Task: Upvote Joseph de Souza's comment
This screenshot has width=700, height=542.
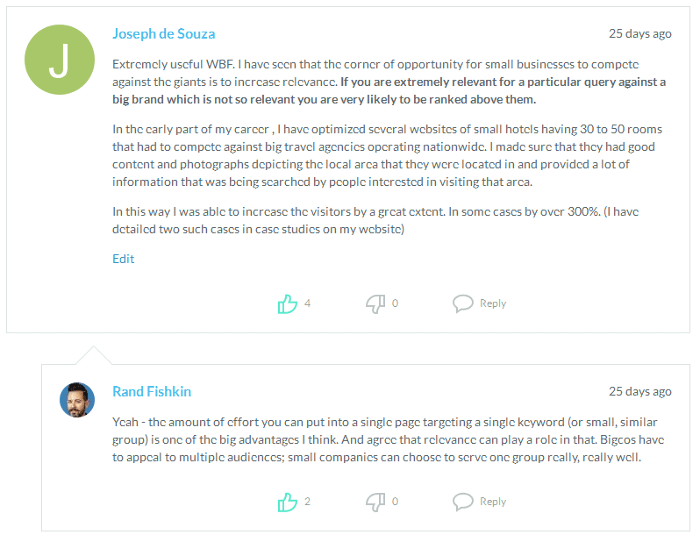Action: click(288, 303)
